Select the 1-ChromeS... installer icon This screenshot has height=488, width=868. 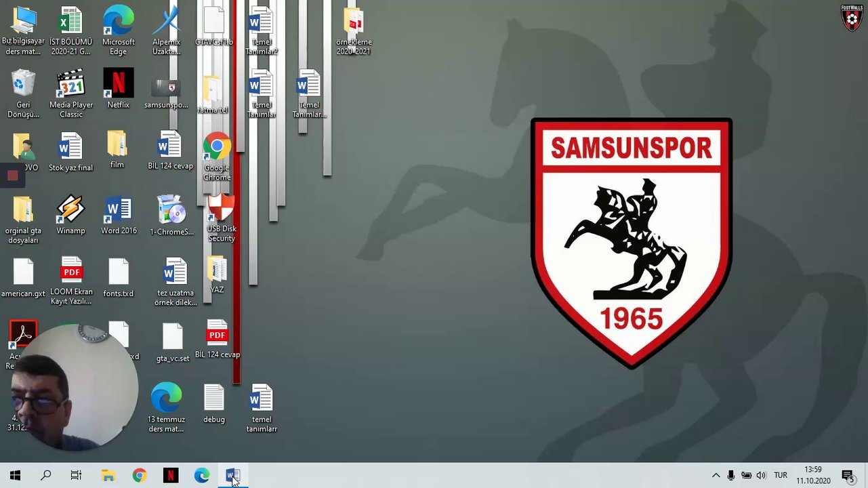(x=171, y=216)
